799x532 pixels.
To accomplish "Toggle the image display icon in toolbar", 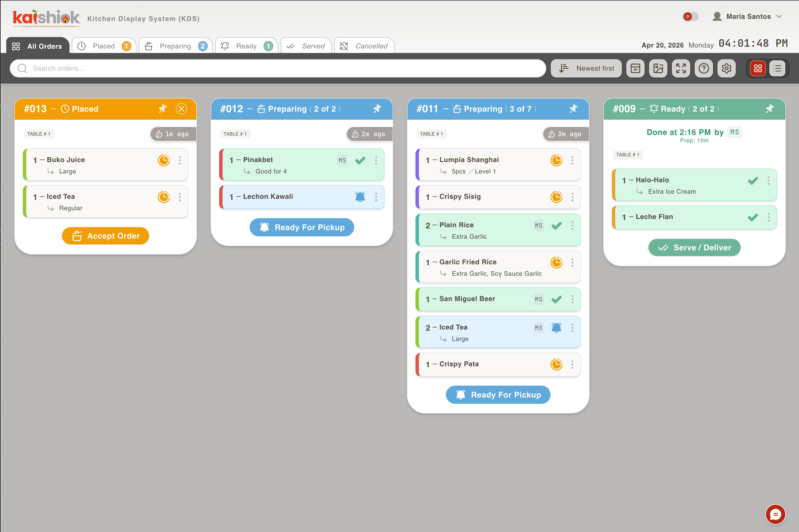I will click(658, 68).
